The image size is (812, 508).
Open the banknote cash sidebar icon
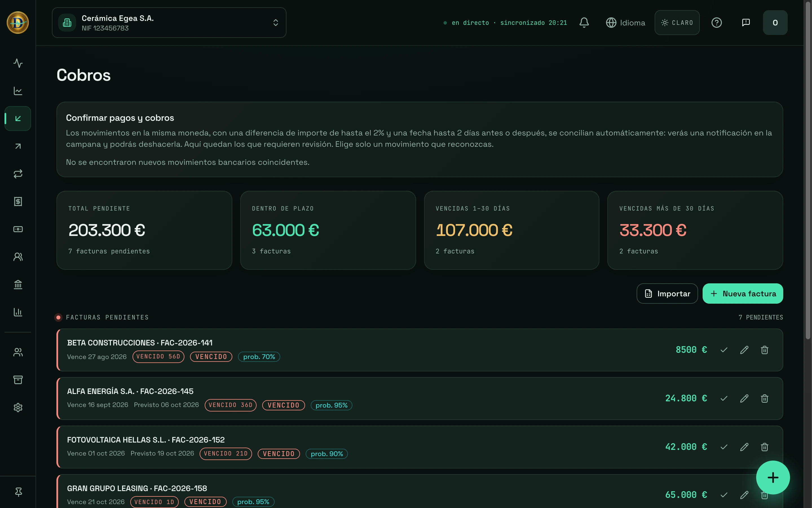coord(18,229)
